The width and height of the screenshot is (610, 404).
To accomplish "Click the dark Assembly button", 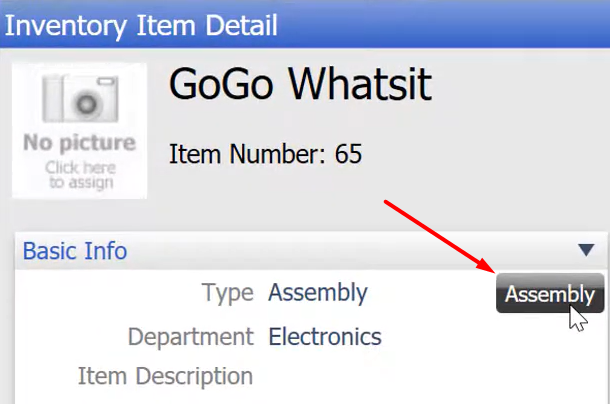I will (550, 293).
